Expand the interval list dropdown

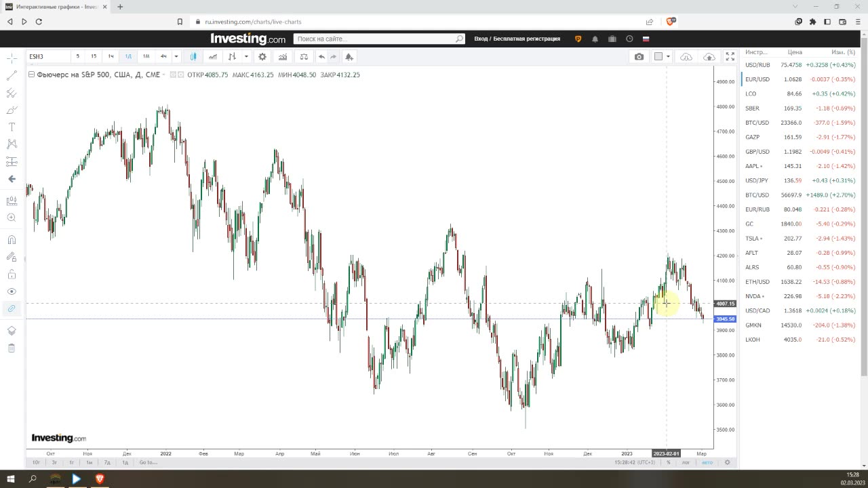176,57
